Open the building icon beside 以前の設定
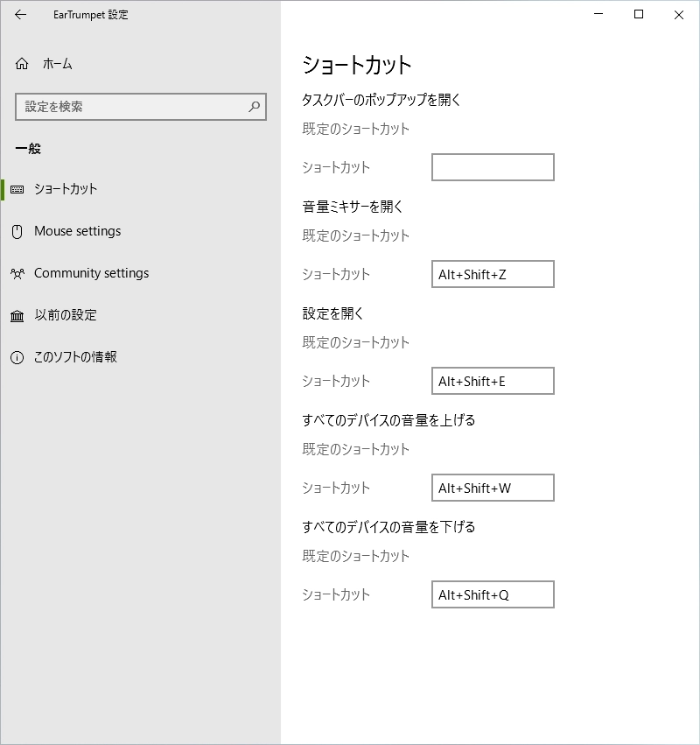This screenshot has width=700, height=745. (x=17, y=315)
